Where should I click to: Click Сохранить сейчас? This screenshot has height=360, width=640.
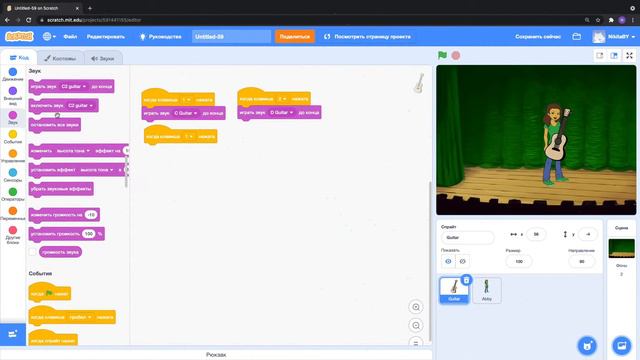click(538, 36)
